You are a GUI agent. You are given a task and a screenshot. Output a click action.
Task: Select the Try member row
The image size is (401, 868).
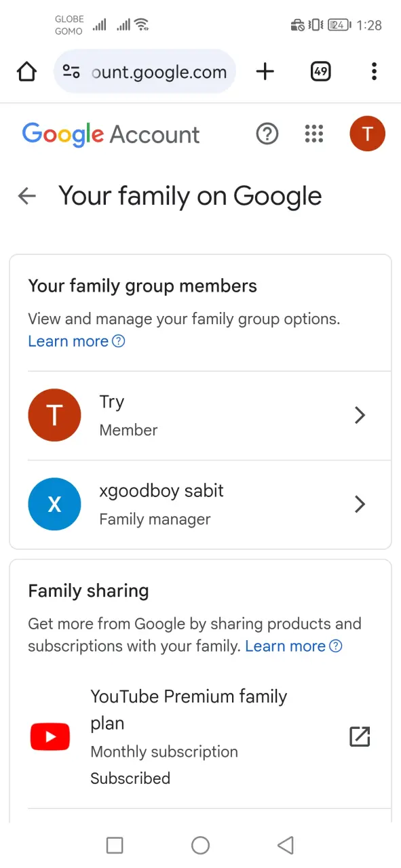200,416
